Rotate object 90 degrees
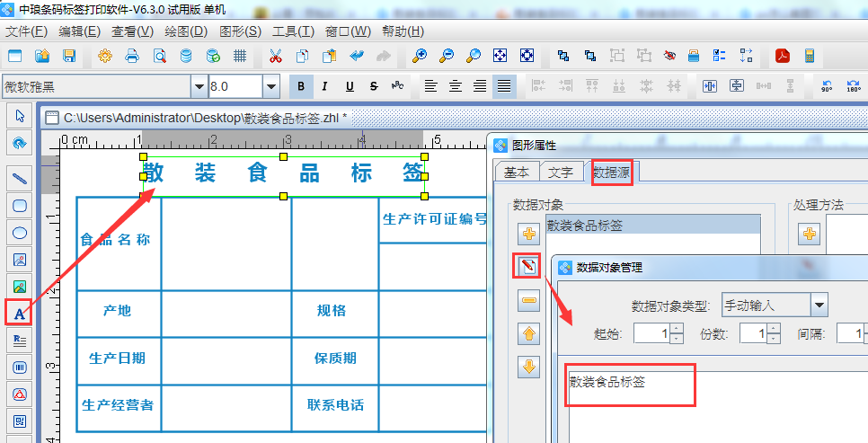868x443 pixels. 827,86
